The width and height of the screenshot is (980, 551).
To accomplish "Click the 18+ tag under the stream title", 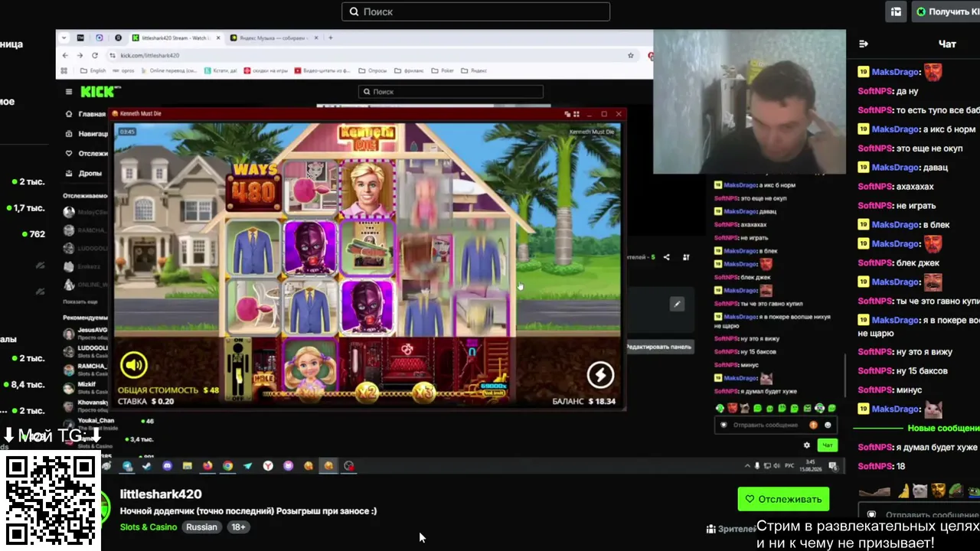I will [238, 527].
